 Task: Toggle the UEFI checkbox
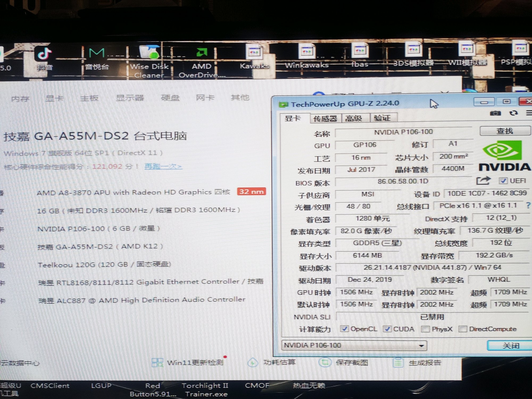point(503,181)
